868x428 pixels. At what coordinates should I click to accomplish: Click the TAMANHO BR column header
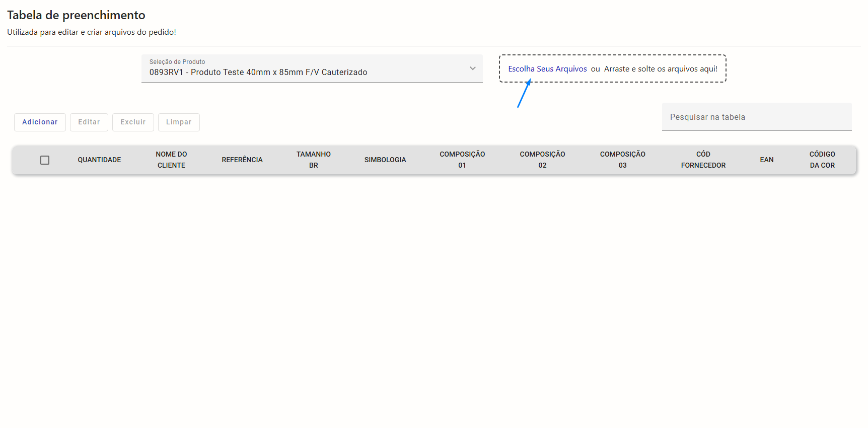313,160
